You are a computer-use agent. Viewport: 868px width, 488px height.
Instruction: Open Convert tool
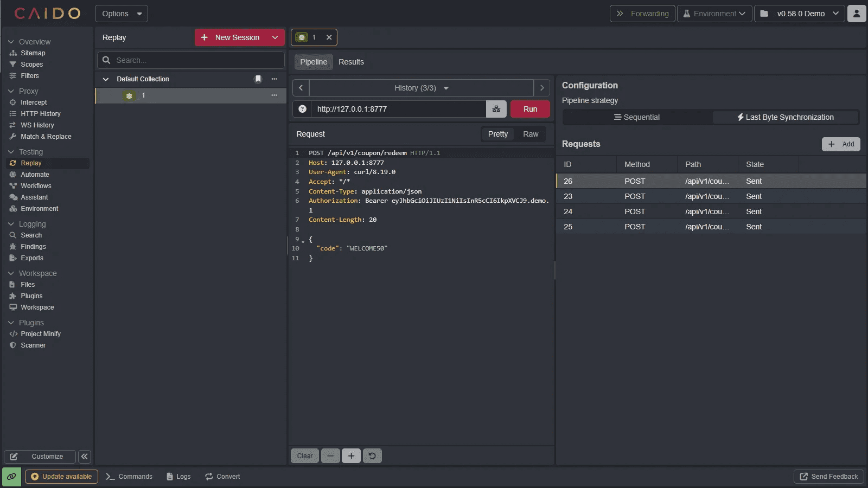(x=222, y=477)
